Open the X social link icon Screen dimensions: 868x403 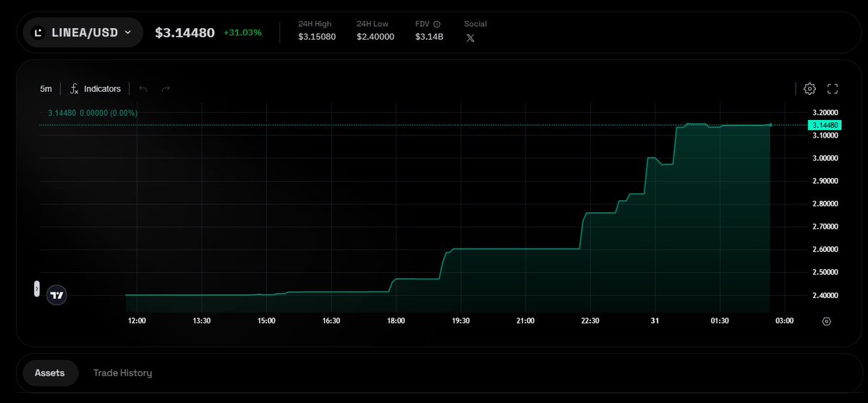[x=470, y=38]
